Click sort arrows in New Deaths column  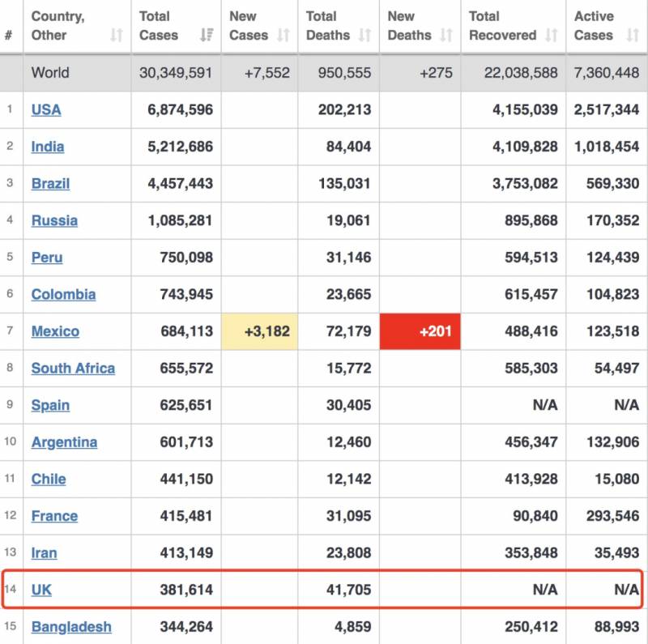point(446,36)
